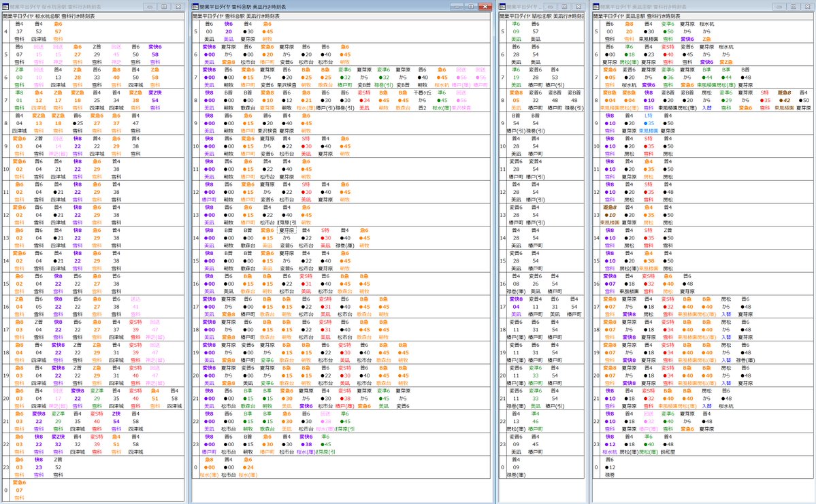Select green departure 09 in third window's hour 5 row
This screenshot has width=816, height=504.
pos(516,31)
